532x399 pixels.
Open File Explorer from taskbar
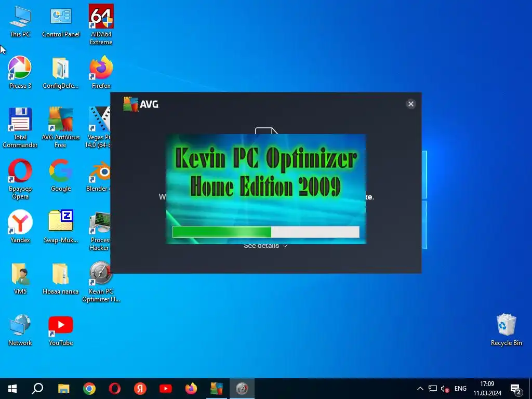pos(63,389)
